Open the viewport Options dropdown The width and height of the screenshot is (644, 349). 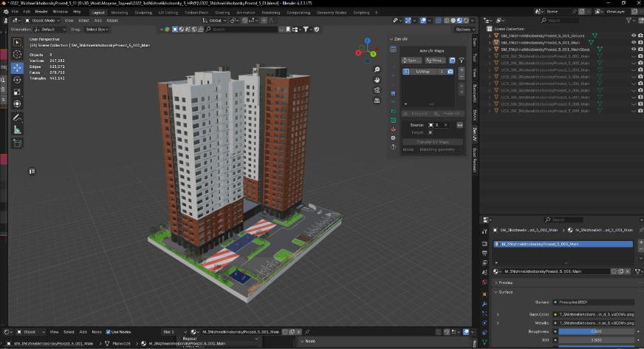point(465,30)
